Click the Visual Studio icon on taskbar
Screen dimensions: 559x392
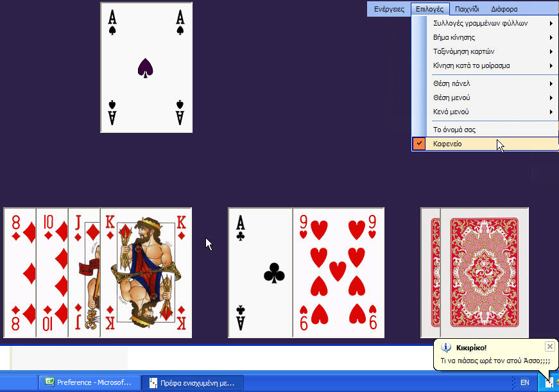pyautogui.click(x=49, y=382)
